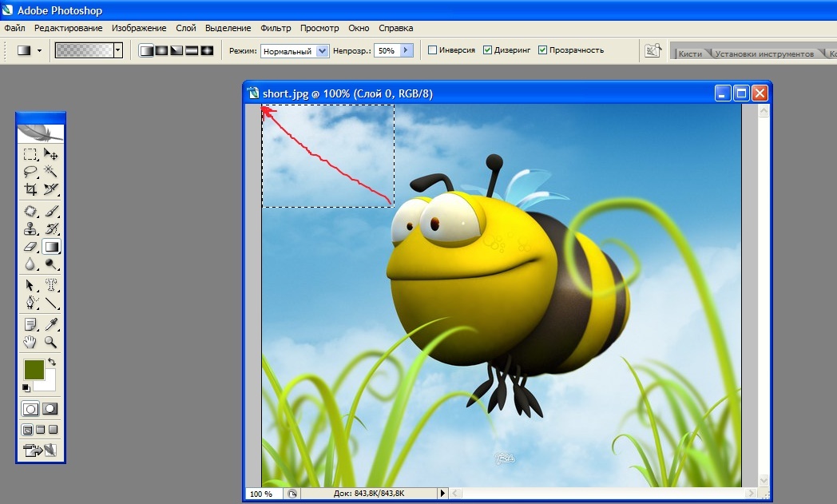Open the File Browser icon in options bar
The image size is (837, 504).
653,51
